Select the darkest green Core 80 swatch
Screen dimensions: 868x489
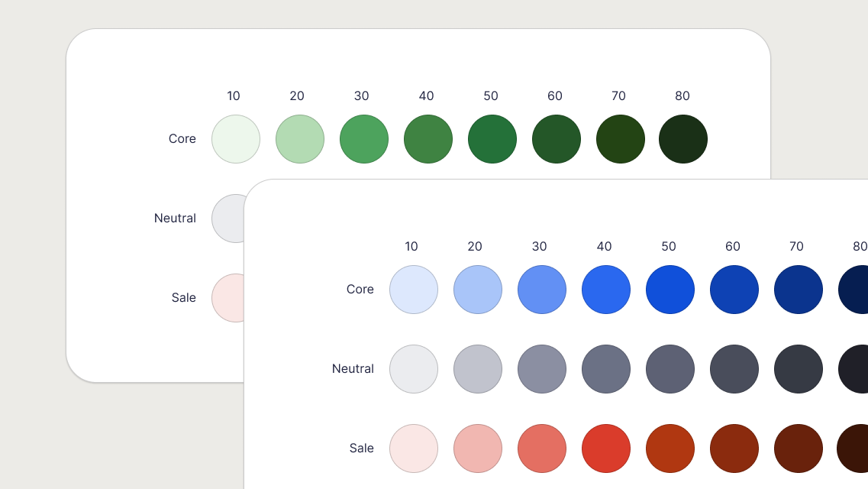[x=682, y=138]
